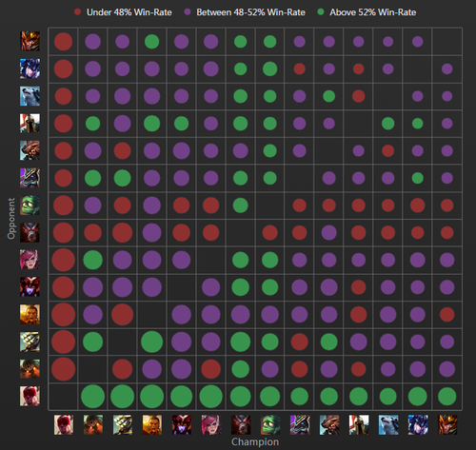Toggle the Between 48-52% Win-Rate legend entry
The width and height of the screenshot is (476, 450).
[x=245, y=12]
